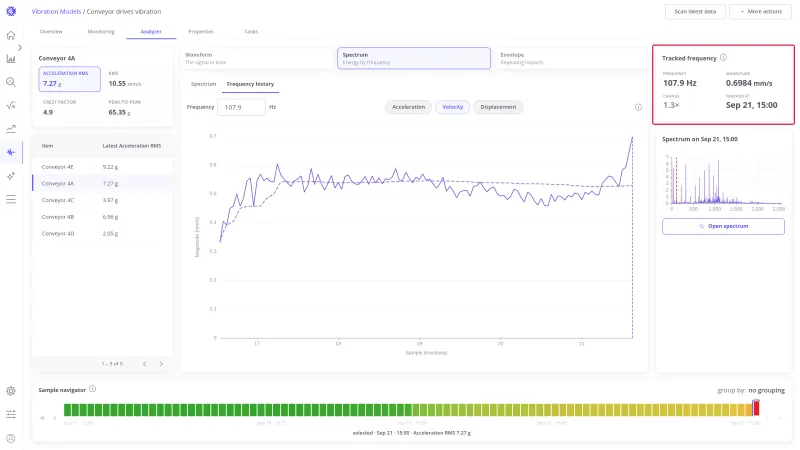Click the Item column header
Viewport: 800px width, 450px height.
point(47,146)
